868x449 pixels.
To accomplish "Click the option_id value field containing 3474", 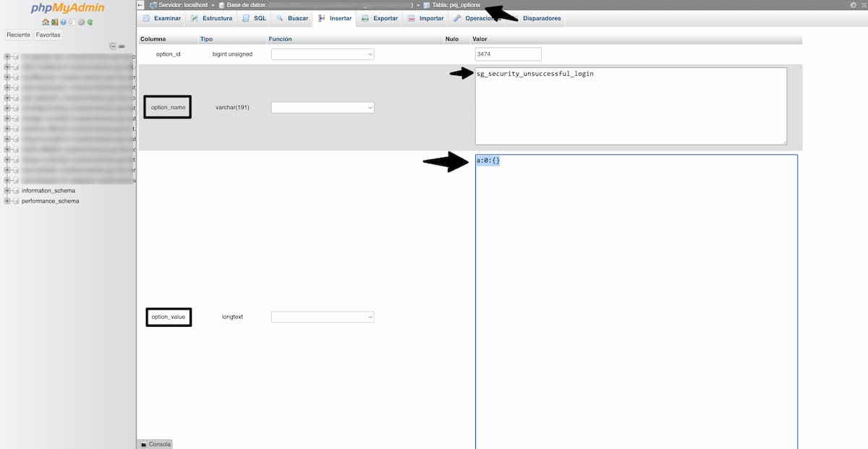I will click(506, 54).
